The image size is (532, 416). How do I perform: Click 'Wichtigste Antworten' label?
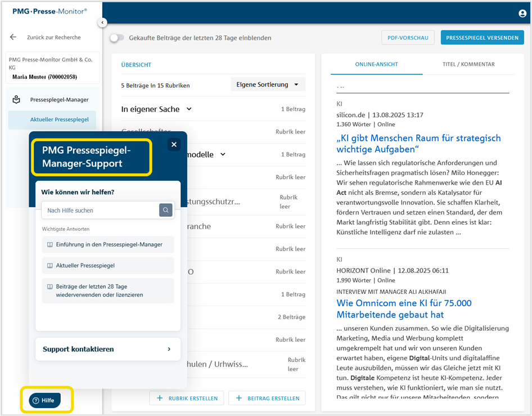coord(66,229)
